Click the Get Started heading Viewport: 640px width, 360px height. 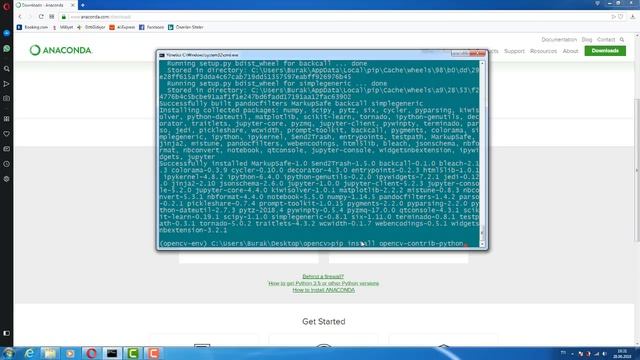pos(324,322)
